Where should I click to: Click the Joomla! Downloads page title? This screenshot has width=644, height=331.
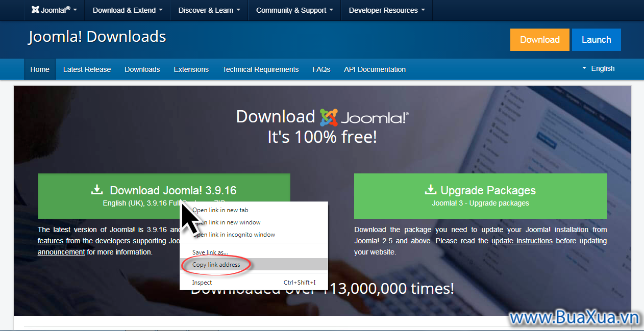pos(97,37)
